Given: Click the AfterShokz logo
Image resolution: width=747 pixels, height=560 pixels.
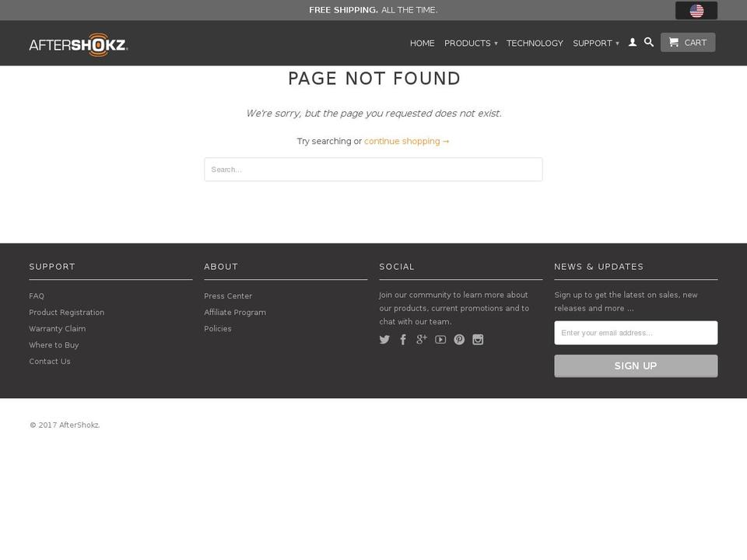Looking at the screenshot, I should (x=78, y=44).
